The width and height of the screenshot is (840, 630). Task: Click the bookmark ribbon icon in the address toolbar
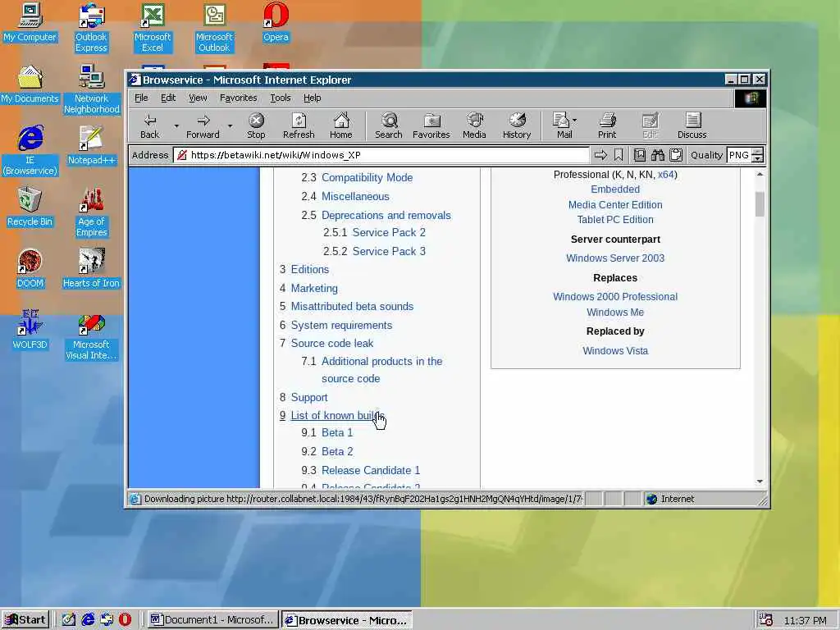tap(619, 155)
